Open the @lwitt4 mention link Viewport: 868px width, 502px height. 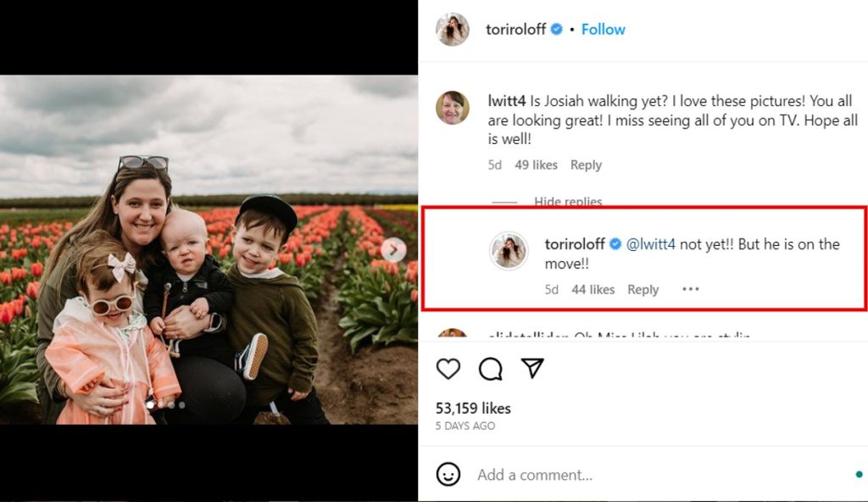pyautogui.click(x=650, y=244)
